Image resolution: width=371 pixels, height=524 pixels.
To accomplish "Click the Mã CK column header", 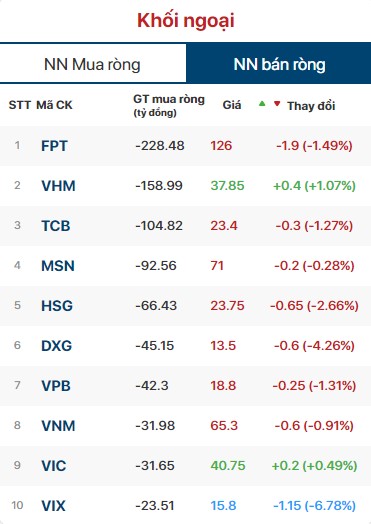I will [54, 105].
